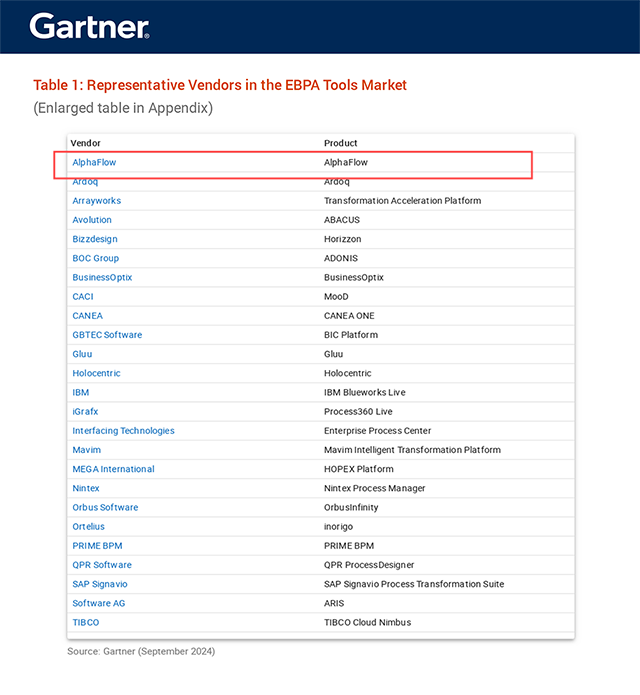Follow the GBTEC Software link
Image resolution: width=640 pixels, height=695 pixels.
coord(107,335)
